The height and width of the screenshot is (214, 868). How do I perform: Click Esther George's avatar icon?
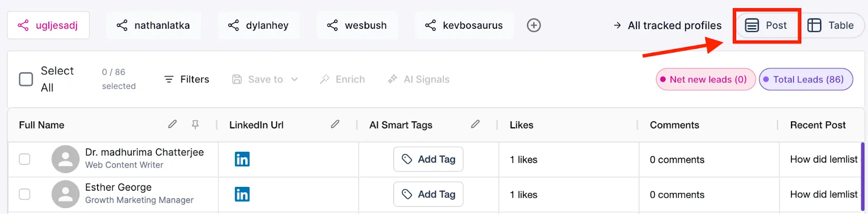(x=66, y=194)
